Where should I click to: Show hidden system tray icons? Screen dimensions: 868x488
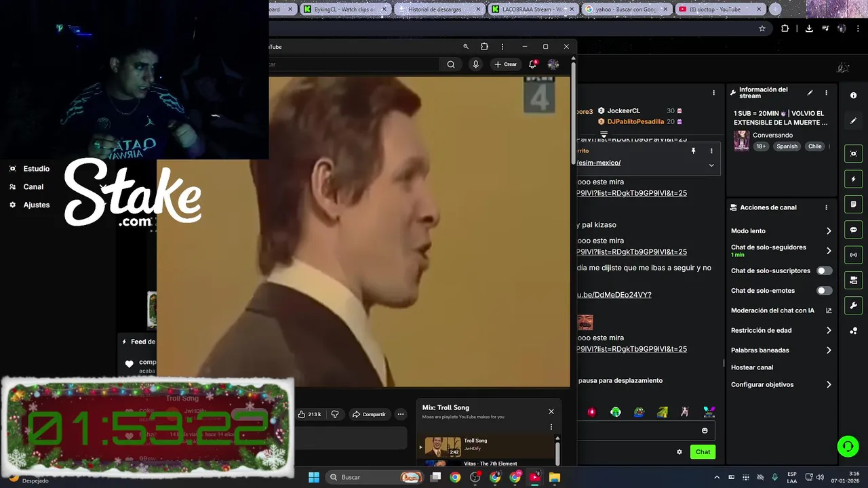click(717, 477)
